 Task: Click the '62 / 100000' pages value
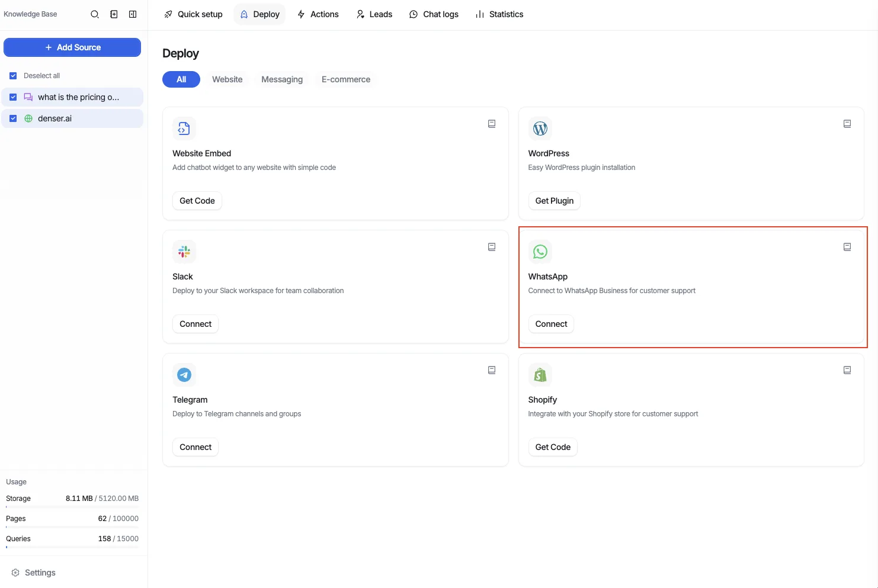[x=118, y=519]
